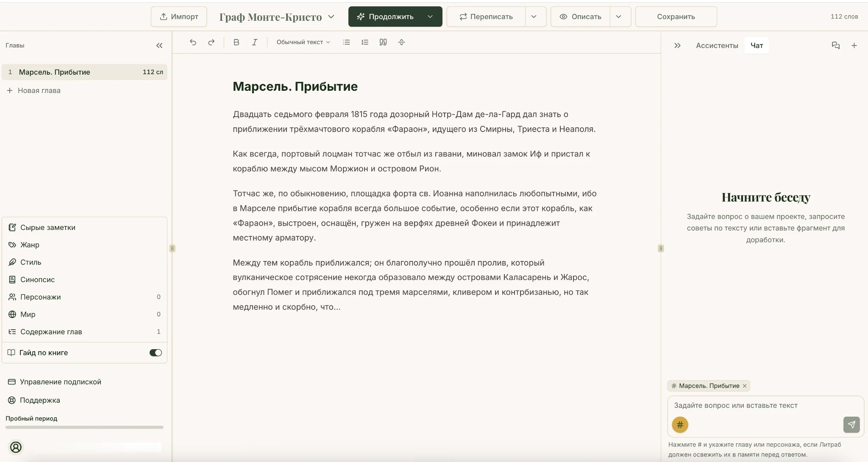The width and height of the screenshot is (868, 462).
Task: Click the Переписать button
Action: click(x=486, y=17)
